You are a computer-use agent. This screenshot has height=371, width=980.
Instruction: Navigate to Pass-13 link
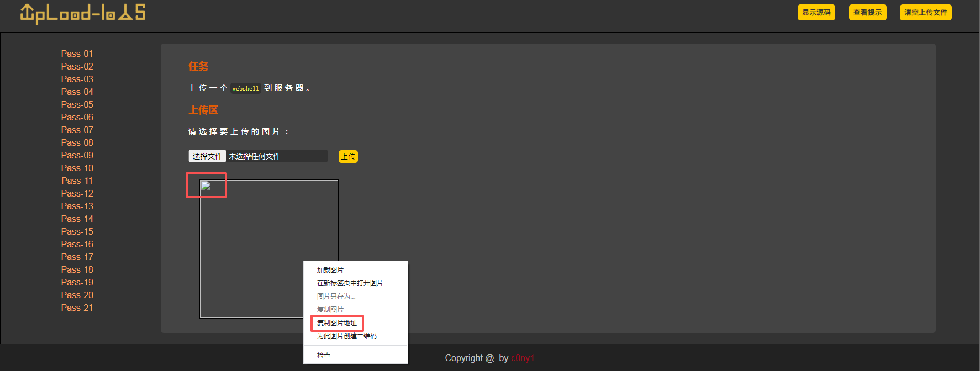77,206
